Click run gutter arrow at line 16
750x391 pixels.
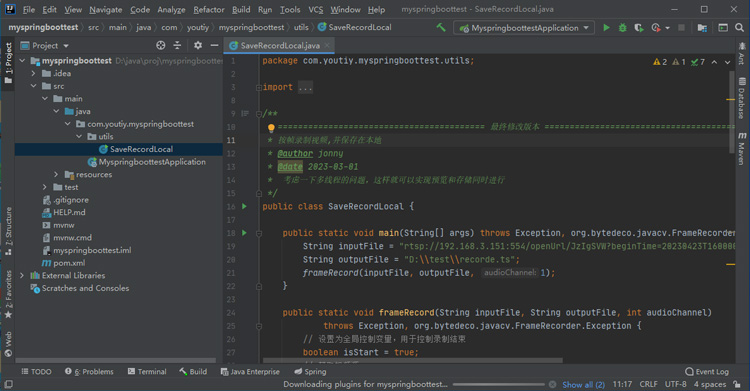[x=244, y=206]
